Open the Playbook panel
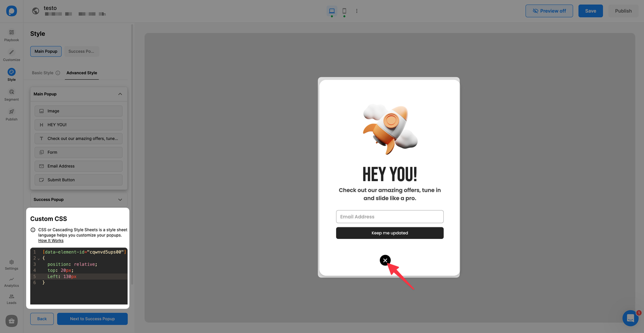This screenshot has height=333, width=644. click(x=11, y=34)
